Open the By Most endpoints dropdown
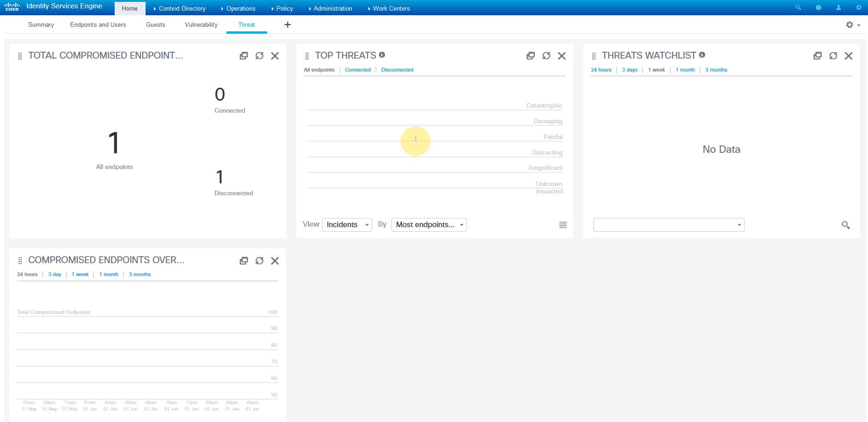Image resolution: width=868 pixels, height=422 pixels. [x=429, y=225]
